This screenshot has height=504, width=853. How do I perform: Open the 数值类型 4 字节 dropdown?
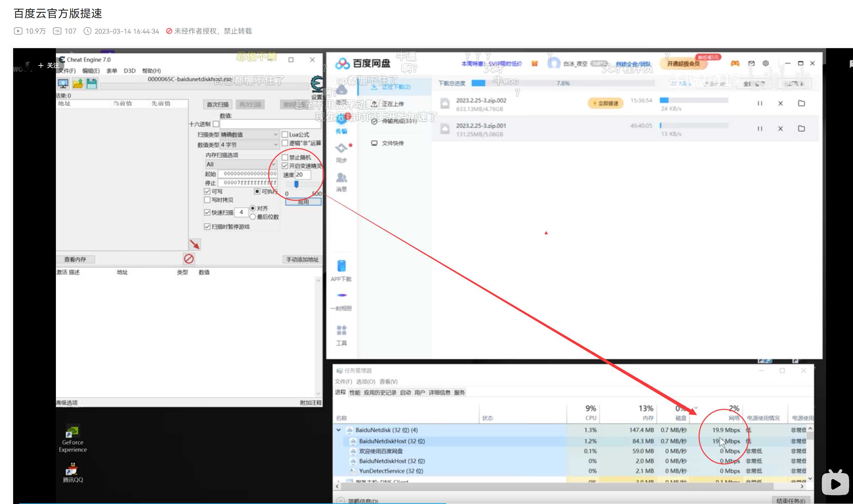click(x=249, y=145)
